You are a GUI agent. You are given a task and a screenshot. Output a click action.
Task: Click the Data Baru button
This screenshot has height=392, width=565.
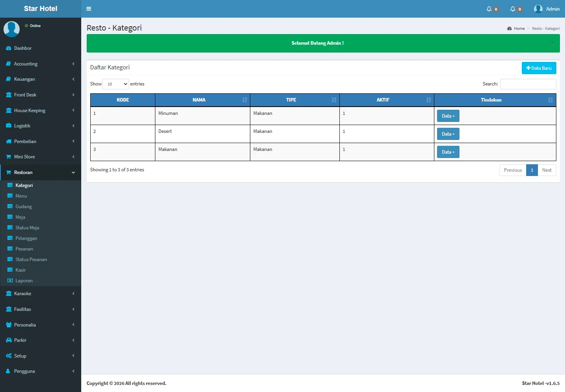point(539,68)
